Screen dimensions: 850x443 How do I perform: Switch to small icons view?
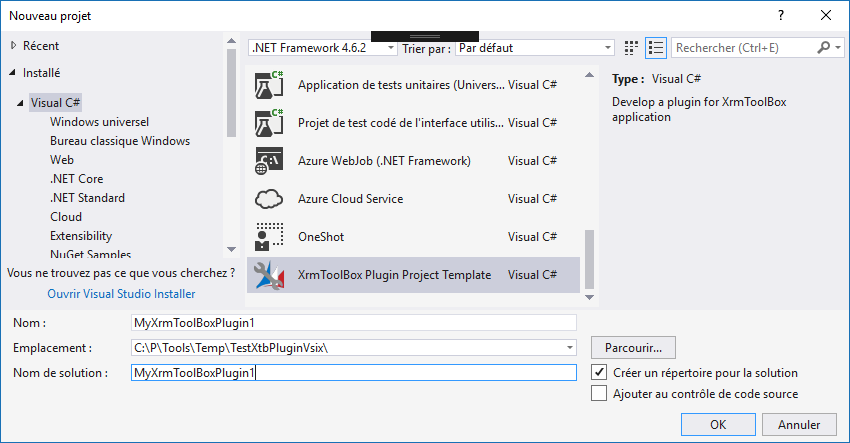pos(630,48)
